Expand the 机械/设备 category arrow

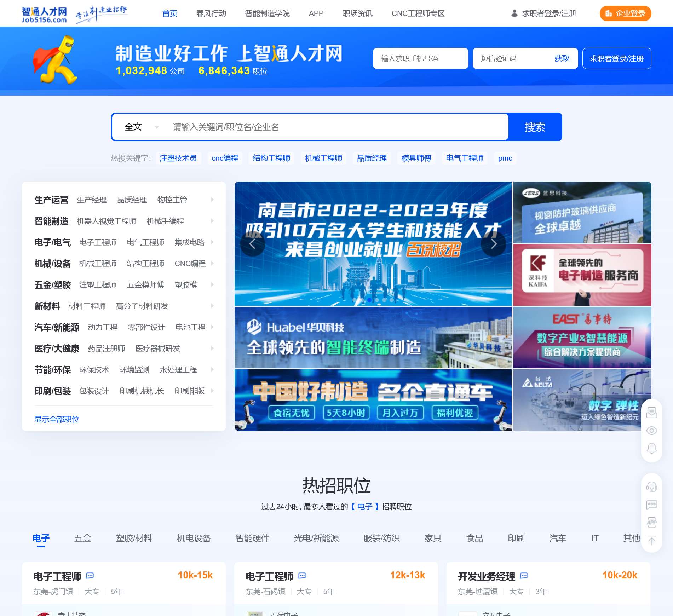(212, 263)
